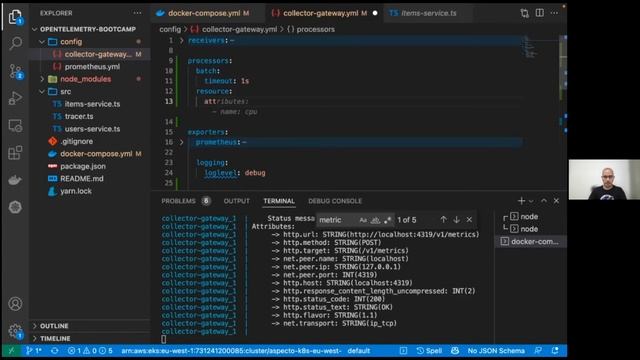Click the git branch indicator in status bar
The width and height of the screenshot is (640, 360).
34,351
